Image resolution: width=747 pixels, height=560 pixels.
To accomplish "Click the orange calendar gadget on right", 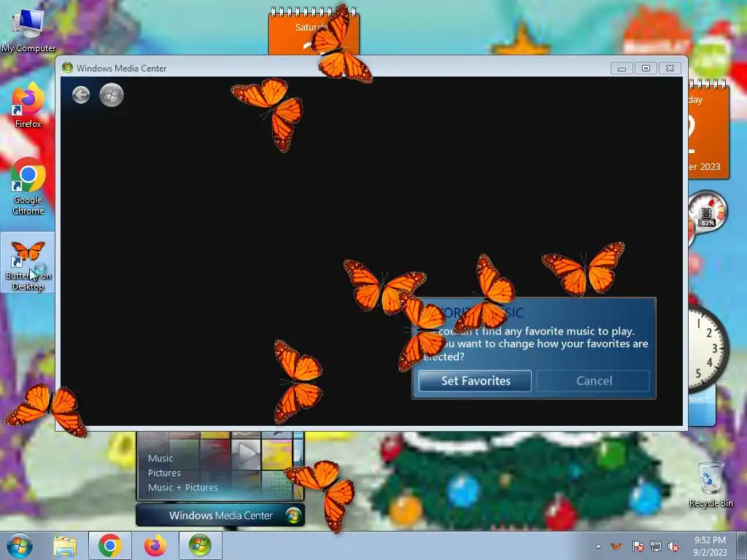I will [x=708, y=130].
